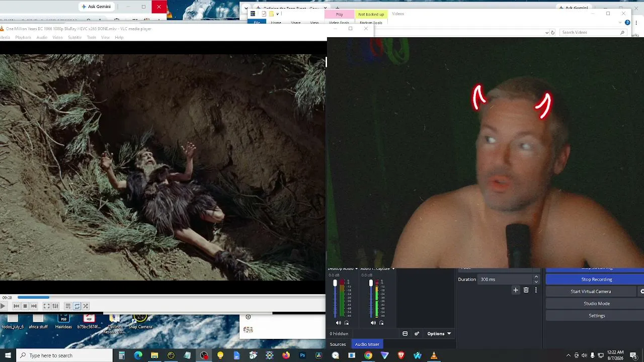Open VLC from taskbar
Viewport: 644px width, 362px height.
(434, 355)
